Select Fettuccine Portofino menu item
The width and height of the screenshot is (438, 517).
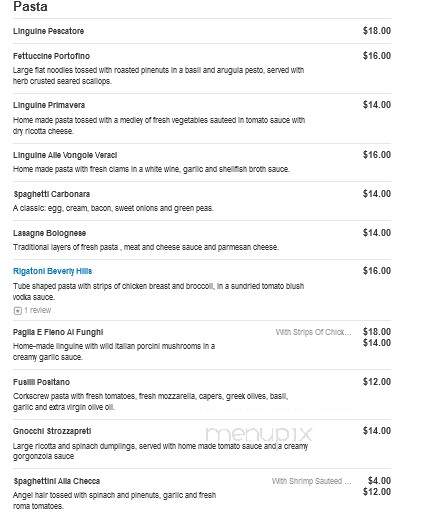(51, 56)
